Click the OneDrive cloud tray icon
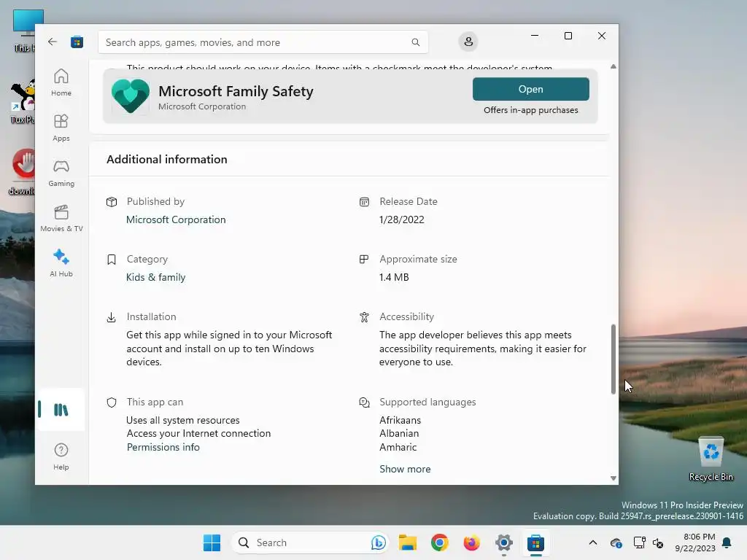The image size is (747, 560). [x=616, y=542]
